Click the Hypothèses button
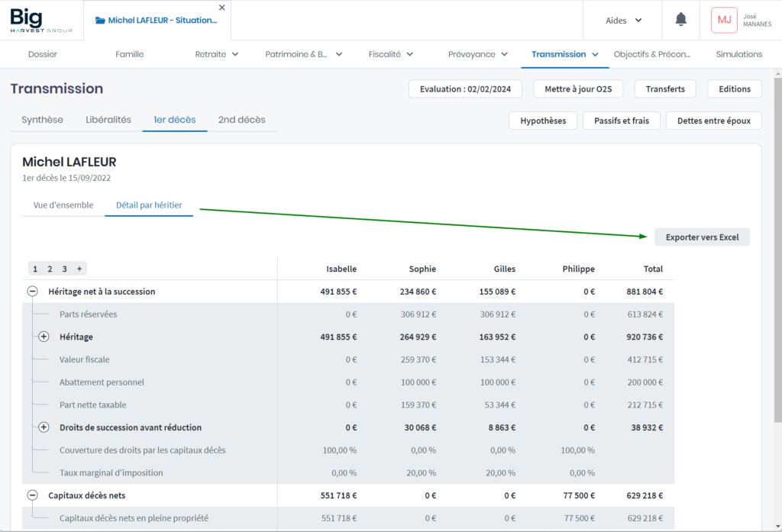The image size is (782, 532). 543,121
